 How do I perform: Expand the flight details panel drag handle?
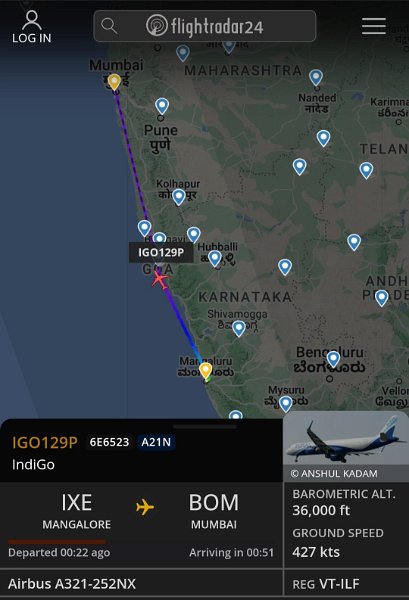[x=204, y=426]
